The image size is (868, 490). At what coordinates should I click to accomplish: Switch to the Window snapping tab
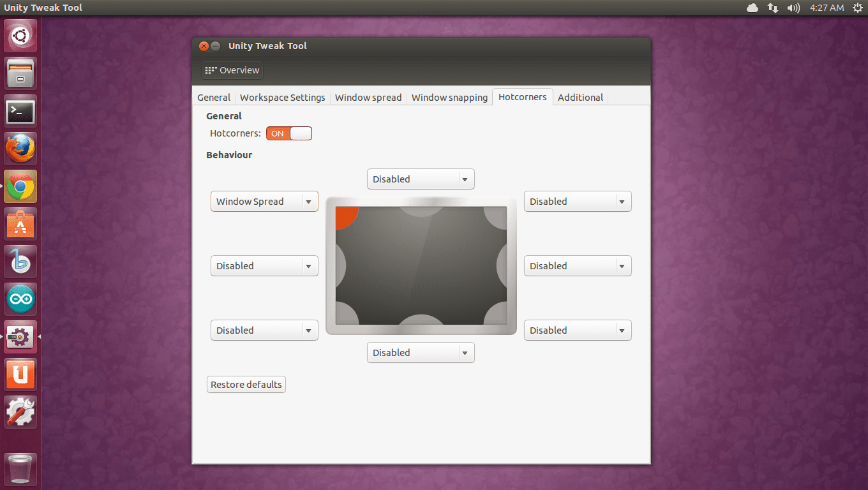pyautogui.click(x=449, y=98)
